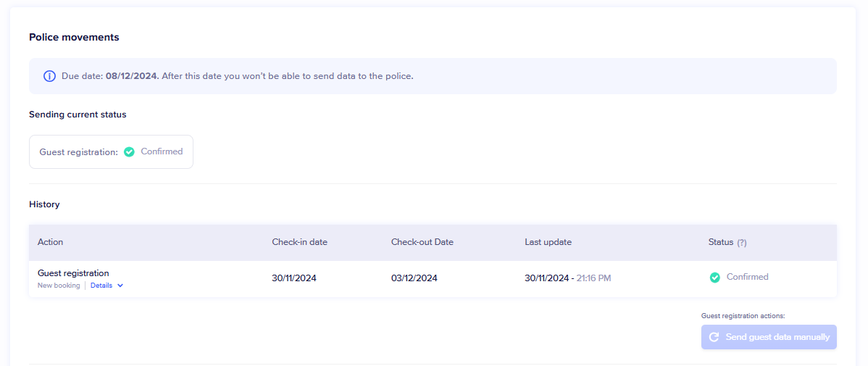868x366 pixels.
Task: Click the info icon in the due date banner
Action: click(x=49, y=76)
